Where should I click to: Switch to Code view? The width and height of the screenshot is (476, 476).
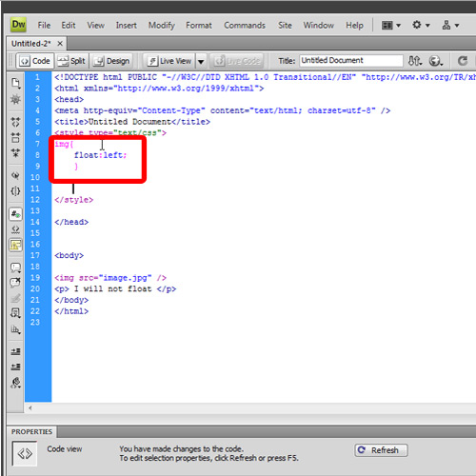[x=35, y=61]
